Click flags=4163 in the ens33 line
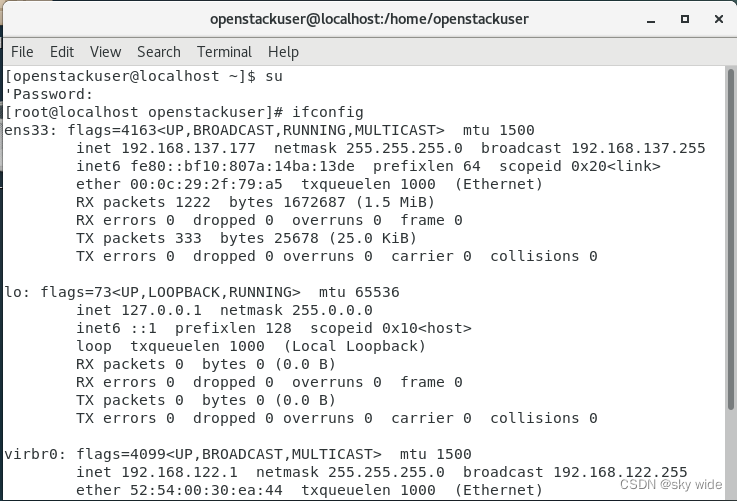This screenshot has width=737, height=501. click(112, 130)
